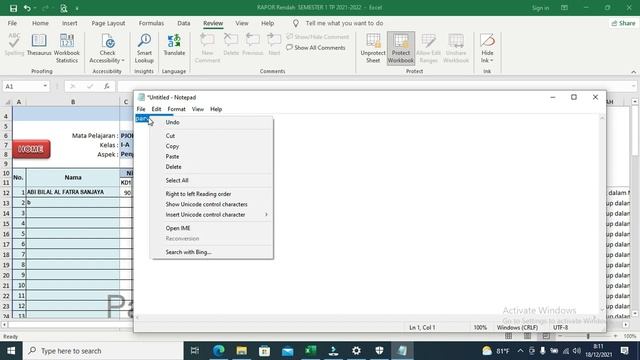Screen dimensions: 640x360
Task: Open the notification center icon
Action: (x=624, y=351)
